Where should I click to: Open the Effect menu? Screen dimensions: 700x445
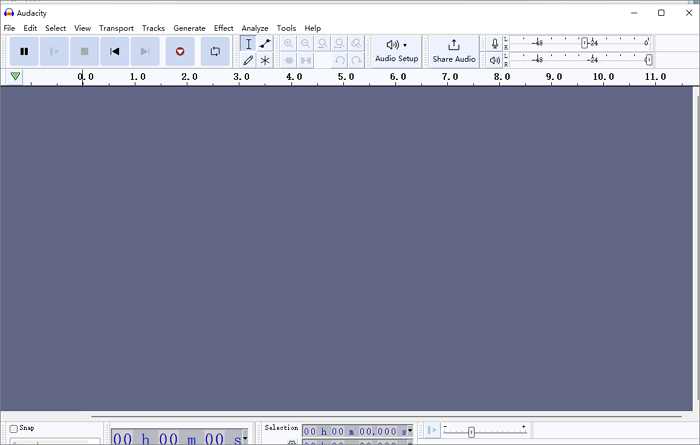[223, 28]
